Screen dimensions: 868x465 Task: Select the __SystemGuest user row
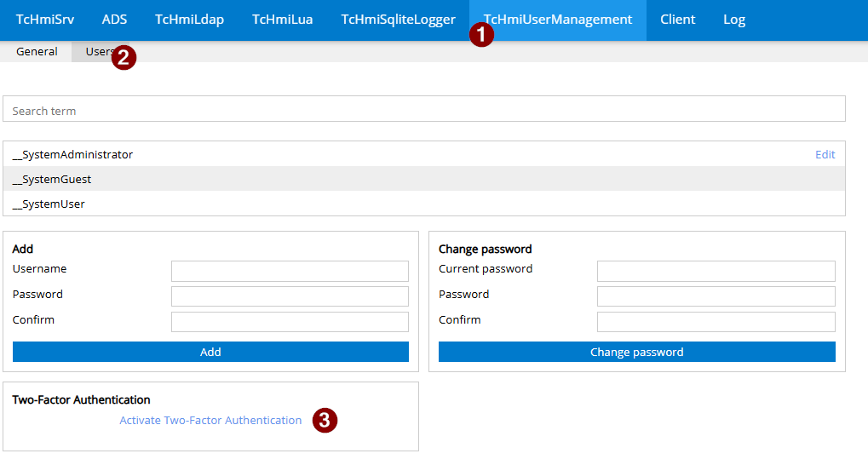click(424, 179)
